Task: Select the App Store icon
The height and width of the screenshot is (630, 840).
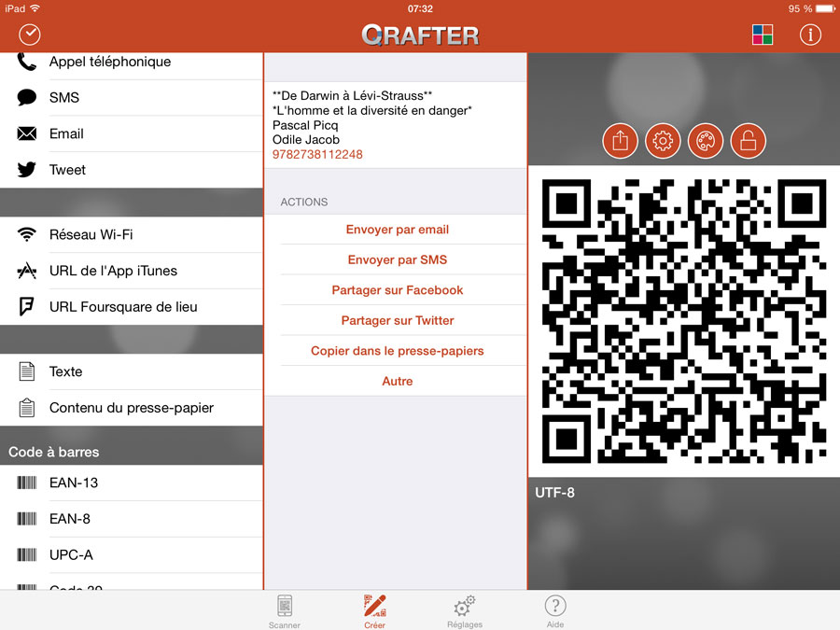Action: pyautogui.click(x=27, y=271)
